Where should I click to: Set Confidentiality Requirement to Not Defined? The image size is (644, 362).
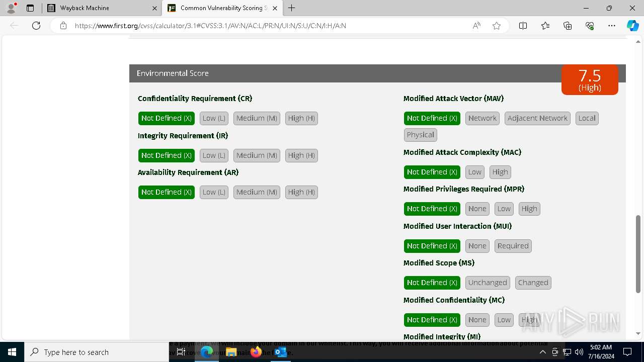[x=167, y=118]
